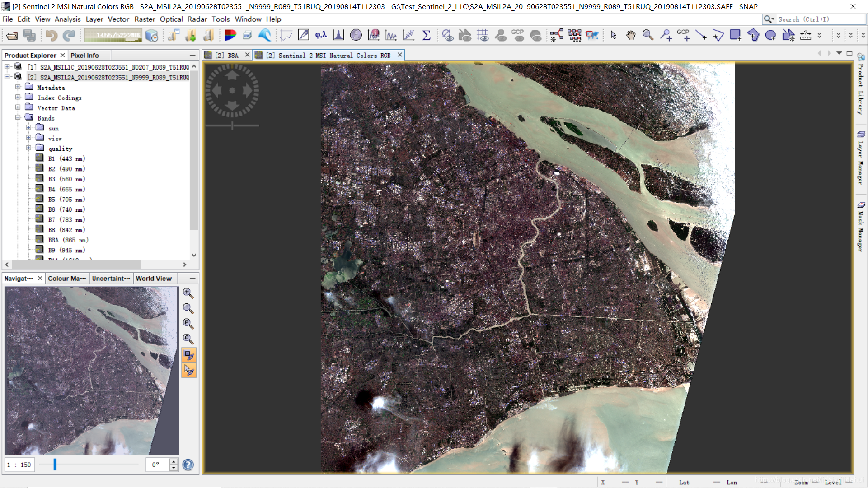Click the Search (Ctrl+I) field
Screen dimensions: 868x488
click(814, 19)
